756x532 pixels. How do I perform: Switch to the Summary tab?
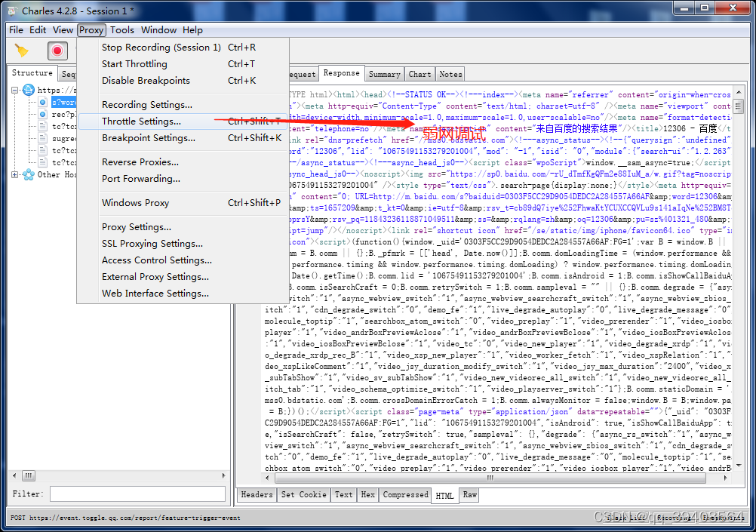click(x=384, y=74)
